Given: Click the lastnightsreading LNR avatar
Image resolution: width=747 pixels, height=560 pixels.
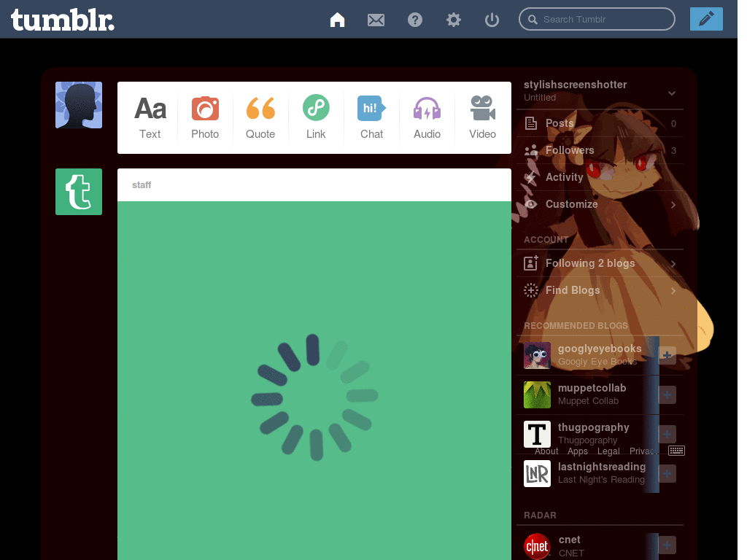Looking at the screenshot, I should (537, 473).
